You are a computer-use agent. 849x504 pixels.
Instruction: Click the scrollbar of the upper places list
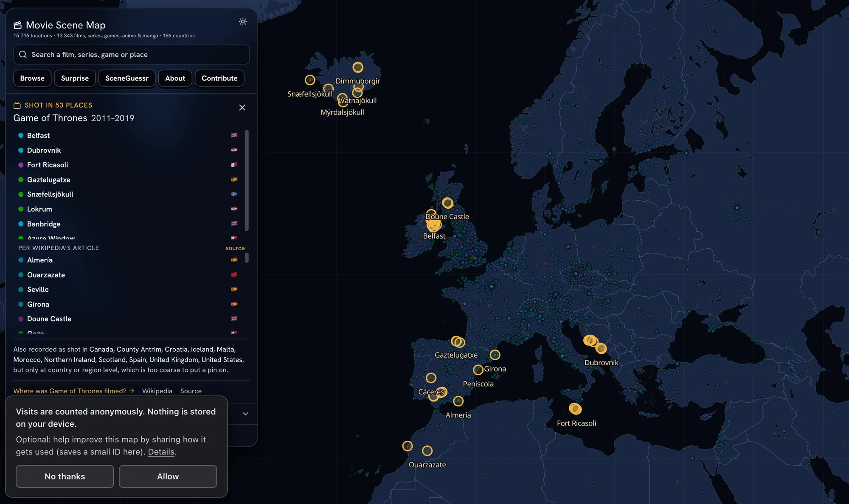247,181
